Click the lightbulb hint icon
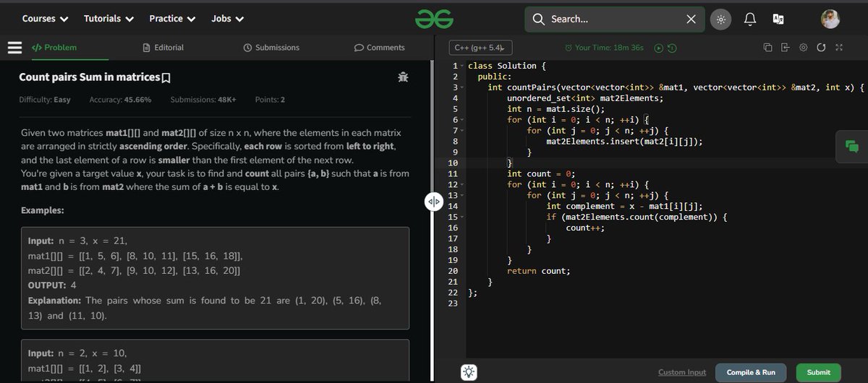Screen dimensions: 868x383 [469, 372]
